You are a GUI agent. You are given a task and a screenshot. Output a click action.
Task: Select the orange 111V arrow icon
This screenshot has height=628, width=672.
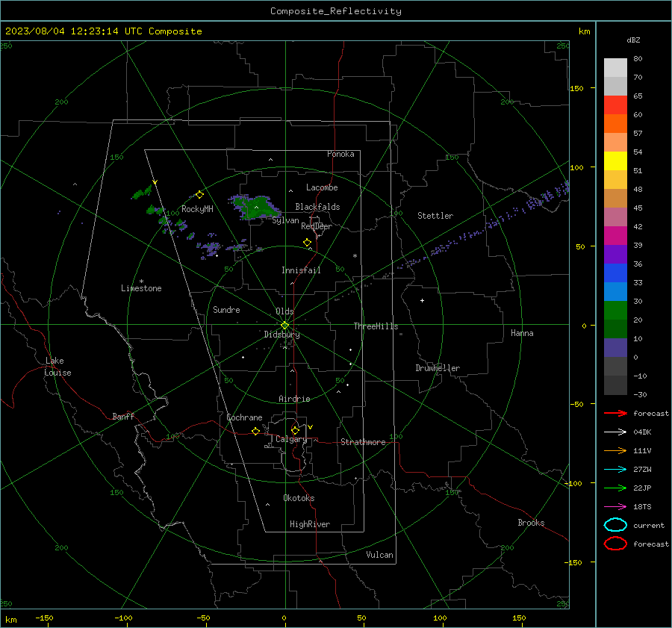615,450
